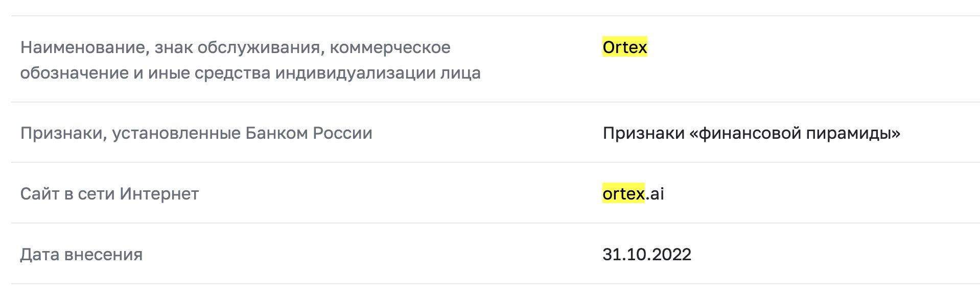980x299 pixels.
Task: Click the ".ai" domain suffix text
Action: pyautogui.click(x=655, y=194)
